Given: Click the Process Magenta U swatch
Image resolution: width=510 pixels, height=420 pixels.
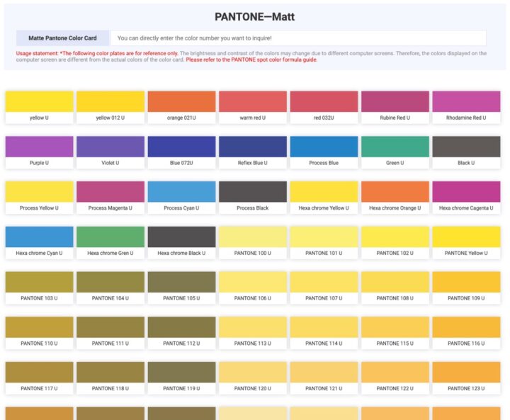Looking at the screenshot, I should [x=110, y=193].
